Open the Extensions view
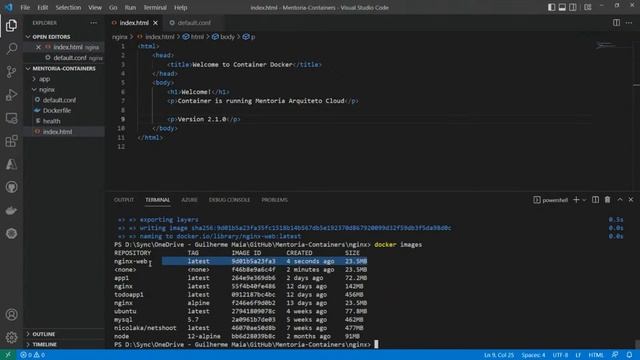The image size is (640, 360). 11,141
